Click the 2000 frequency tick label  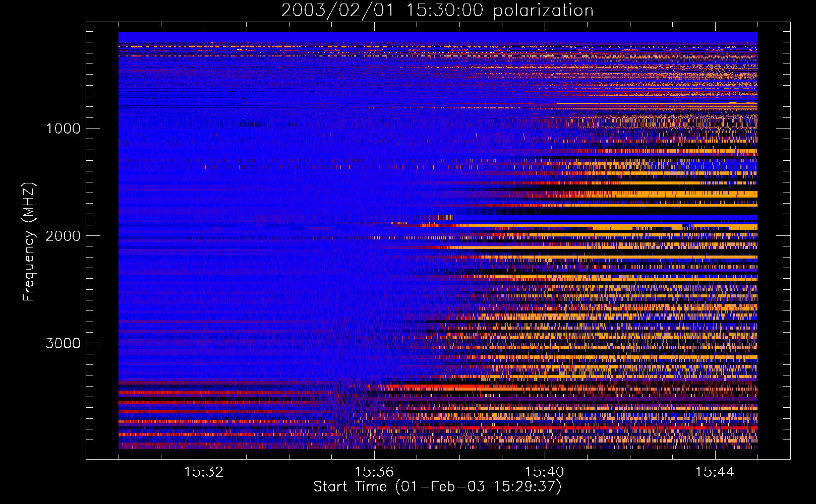point(63,236)
